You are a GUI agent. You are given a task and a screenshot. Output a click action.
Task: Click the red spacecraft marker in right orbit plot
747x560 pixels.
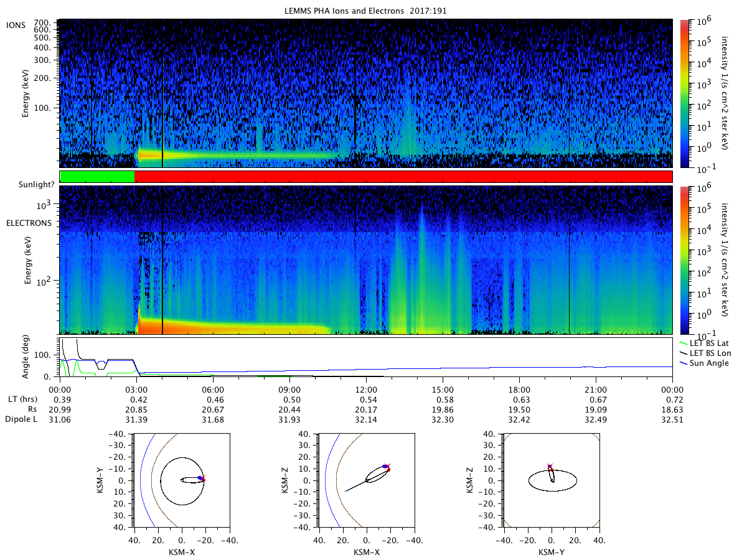click(x=550, y=466)
